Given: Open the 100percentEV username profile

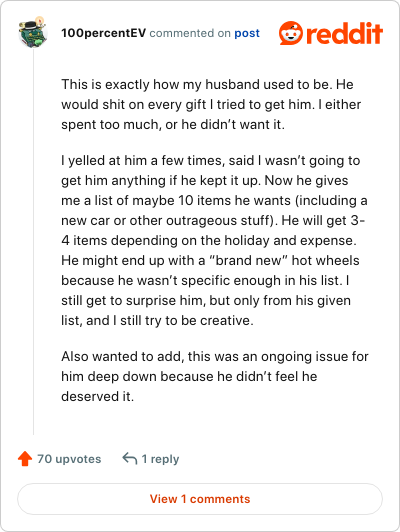Looking at the screenshot, I should [103, 33].
